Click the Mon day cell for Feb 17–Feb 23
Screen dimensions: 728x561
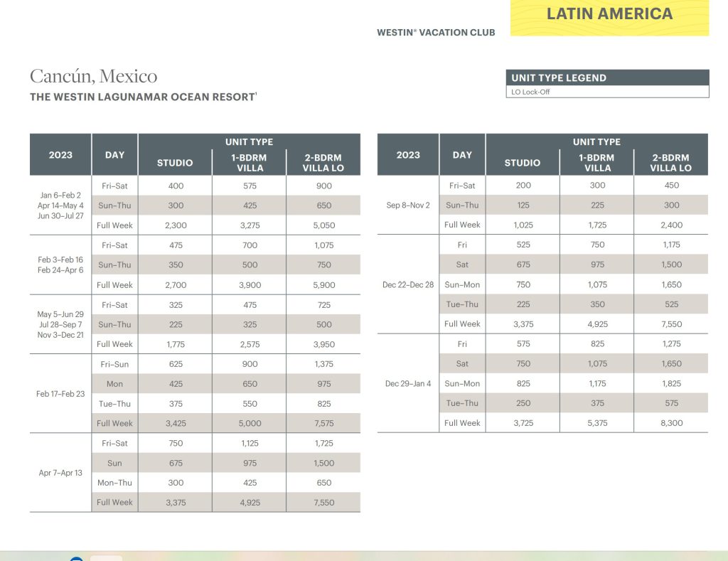pyautogui.click(x=114, y=384)
